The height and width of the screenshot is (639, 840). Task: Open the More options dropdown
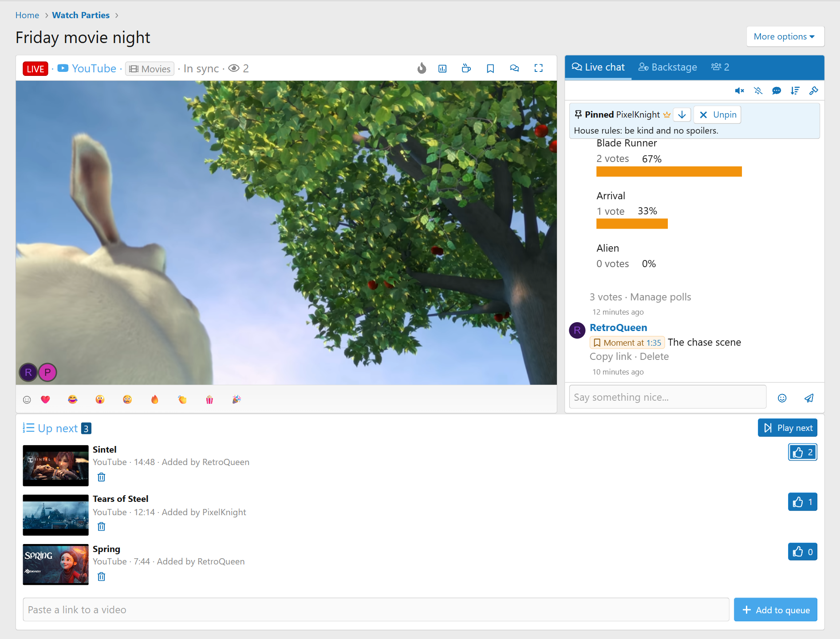pos(785,36)
